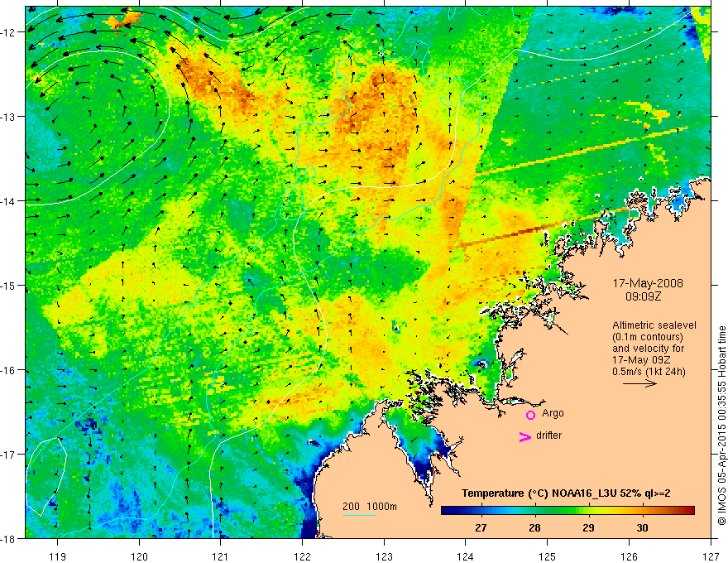Click the 124 longitude axis label
The width and height of the screenshot is (728, 563).
(x=466, y=556)
